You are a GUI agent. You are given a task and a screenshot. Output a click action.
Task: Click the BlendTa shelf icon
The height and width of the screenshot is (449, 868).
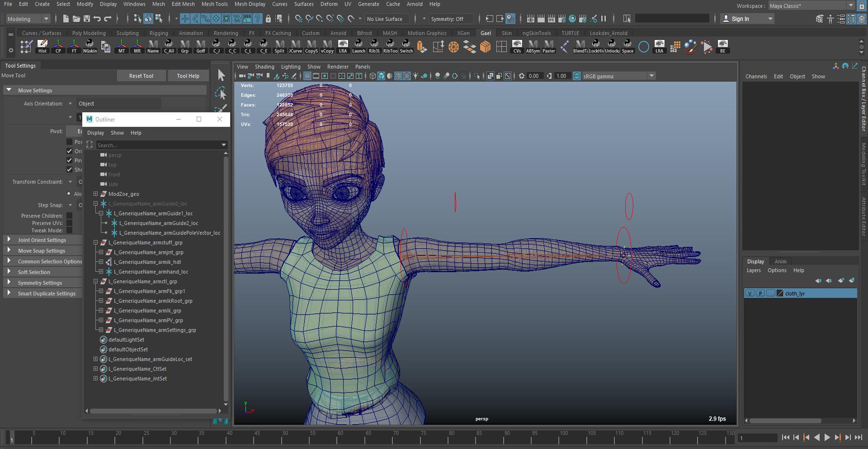point(580,46)
